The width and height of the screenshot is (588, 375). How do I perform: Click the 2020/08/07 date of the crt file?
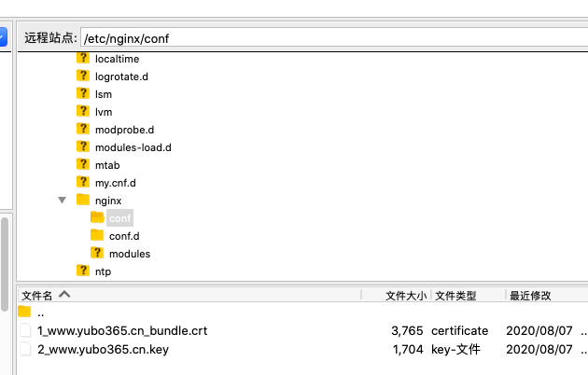pyautogui.click(x=539, y=331)
